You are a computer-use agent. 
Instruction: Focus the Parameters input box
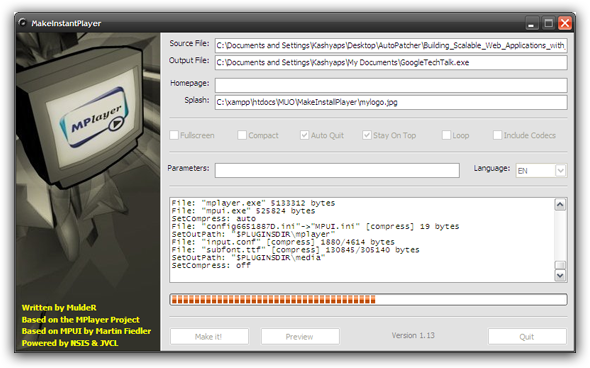(337, 170)
